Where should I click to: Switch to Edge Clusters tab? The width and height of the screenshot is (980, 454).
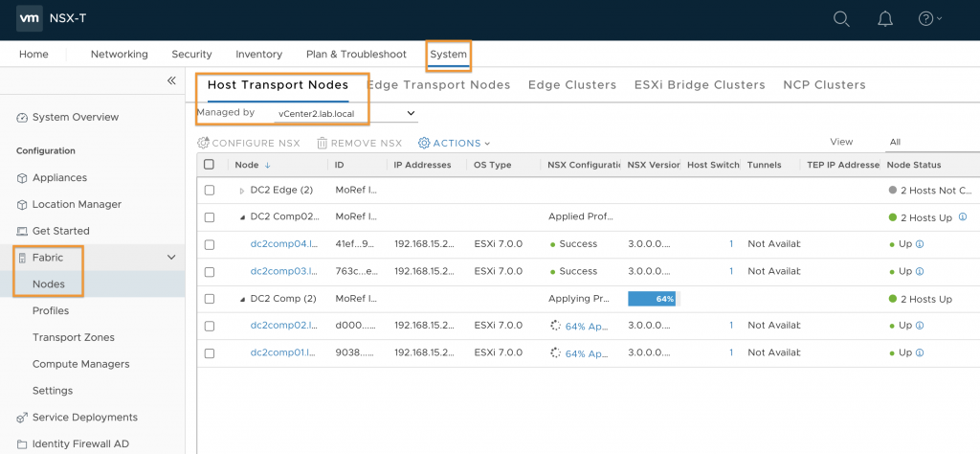[572, 85]
